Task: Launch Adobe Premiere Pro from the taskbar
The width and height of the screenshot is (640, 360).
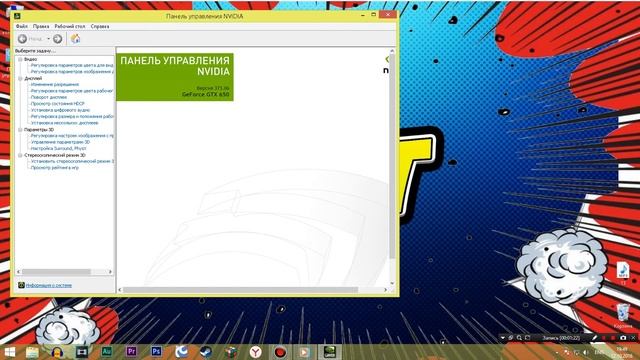Action: [131, 351]
